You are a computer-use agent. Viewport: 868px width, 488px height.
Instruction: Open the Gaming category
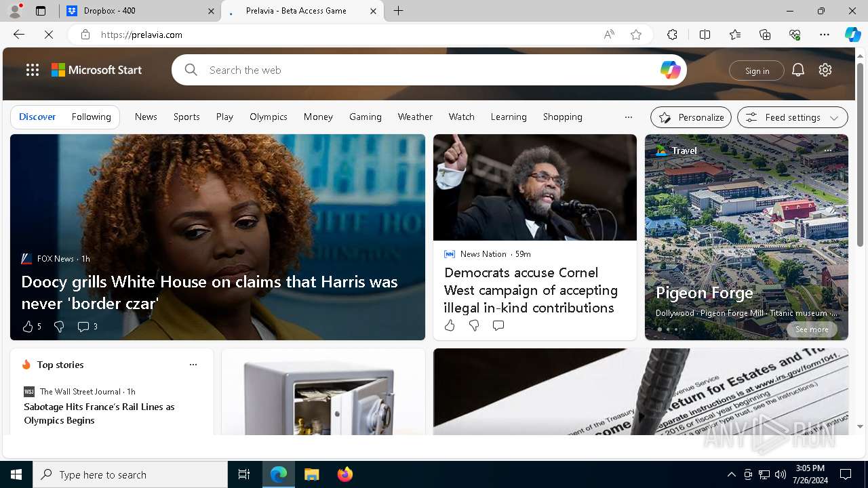366,117
